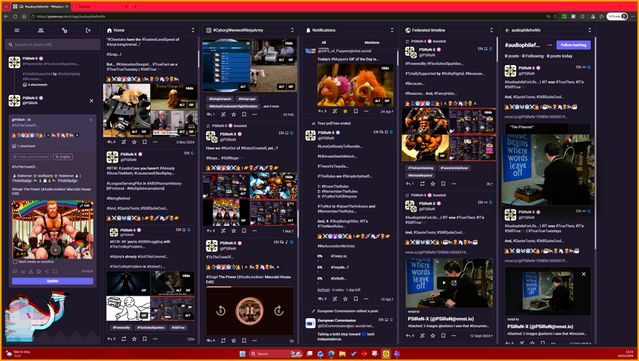Open the three-dot menu beside Follow hashtag
639x361 pixels.
pyautogui.click(x=550, y=45)
